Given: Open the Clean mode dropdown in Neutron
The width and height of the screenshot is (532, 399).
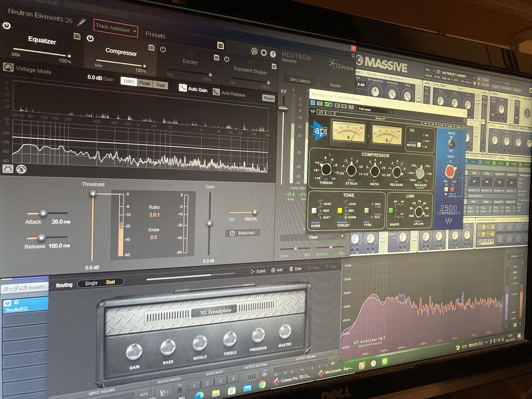Looking at the screenshot, I should pyautogui.click(x=313, y=237).
